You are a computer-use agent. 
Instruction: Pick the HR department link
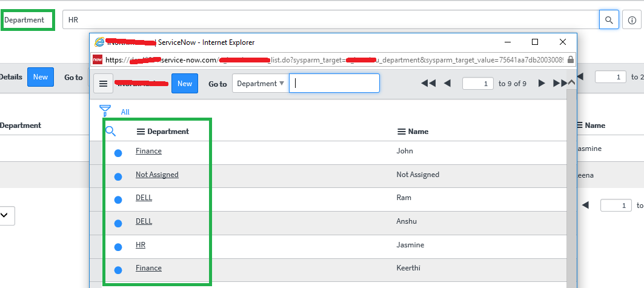[x=141, y=245]
